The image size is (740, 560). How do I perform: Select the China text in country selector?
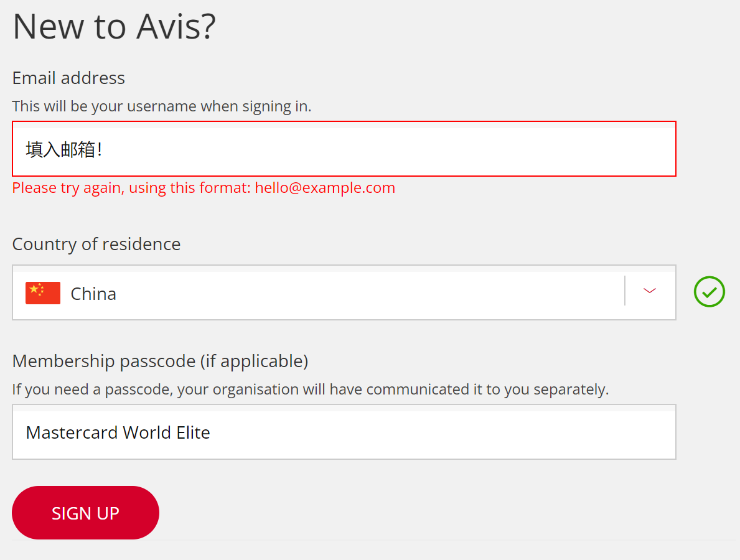point(93,294)
